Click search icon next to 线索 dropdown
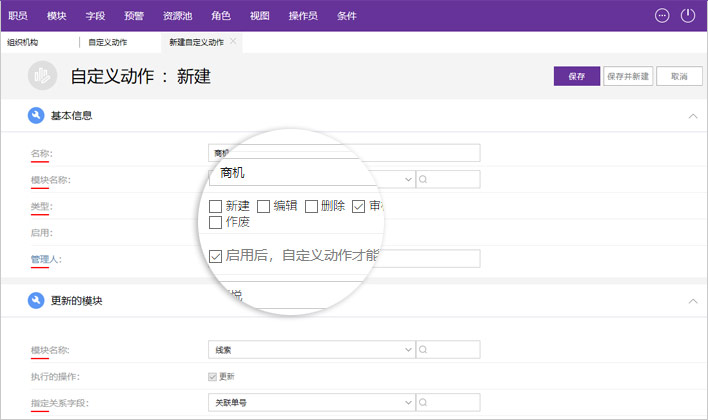The height and width of the screenshot is (420, 708). click(424, 350)
